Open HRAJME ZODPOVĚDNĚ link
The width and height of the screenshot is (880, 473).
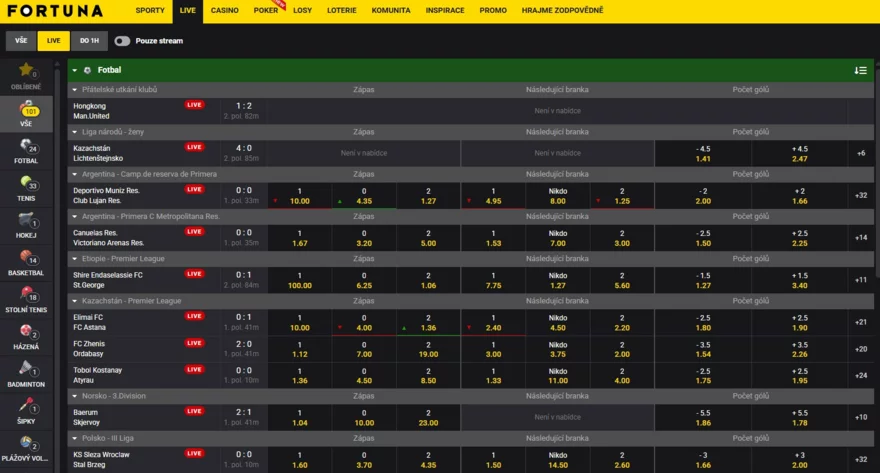tap(562, 11)
